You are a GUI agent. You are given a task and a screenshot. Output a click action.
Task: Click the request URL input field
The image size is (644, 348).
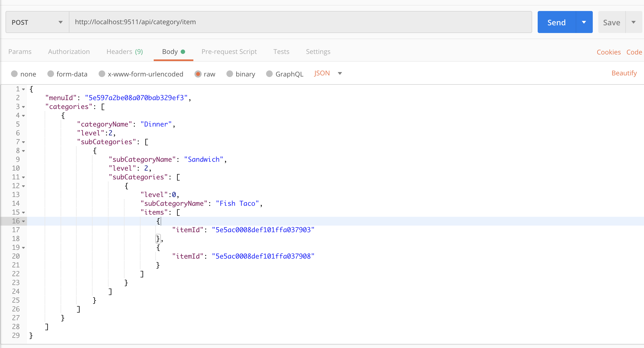(x=300, y=22)
